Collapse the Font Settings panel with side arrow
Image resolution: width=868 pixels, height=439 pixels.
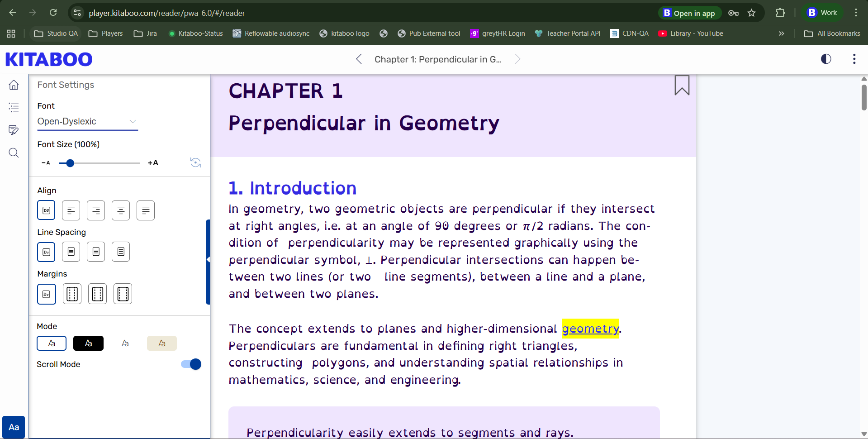[208, 260]
